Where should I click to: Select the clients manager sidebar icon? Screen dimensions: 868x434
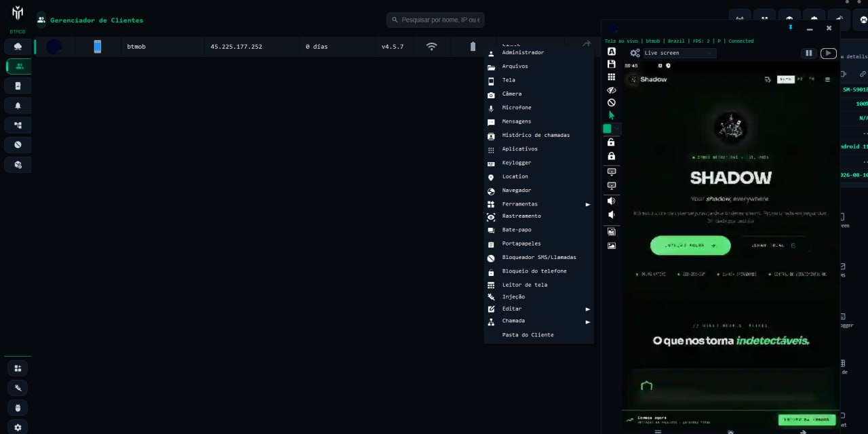(x=19, y=66)
